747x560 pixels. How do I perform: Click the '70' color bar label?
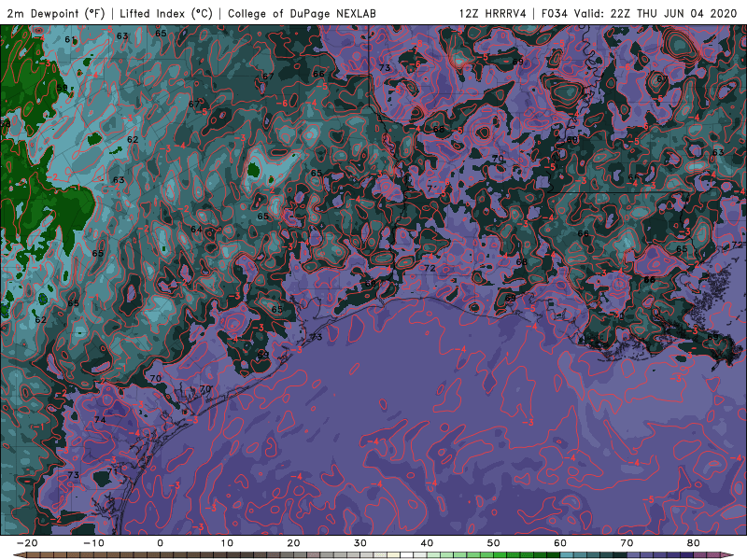(627, 543)
